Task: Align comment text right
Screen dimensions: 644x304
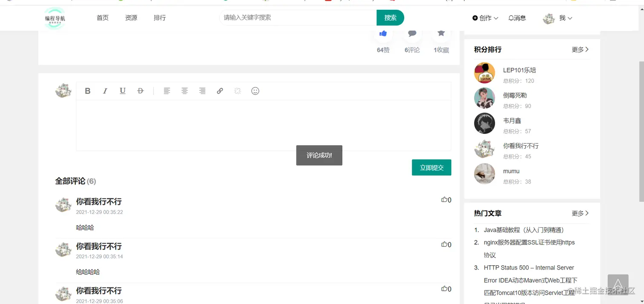Action: pyautogui.click(x=202, y=91)
